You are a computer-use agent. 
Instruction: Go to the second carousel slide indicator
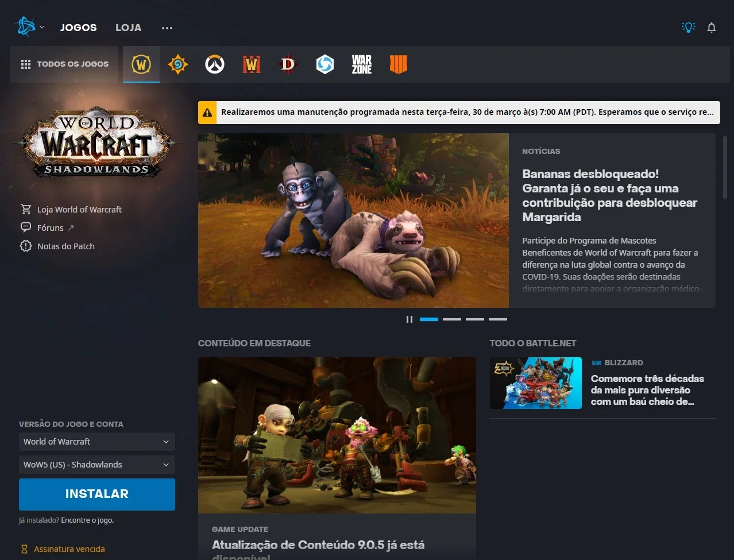click(452, 319)
